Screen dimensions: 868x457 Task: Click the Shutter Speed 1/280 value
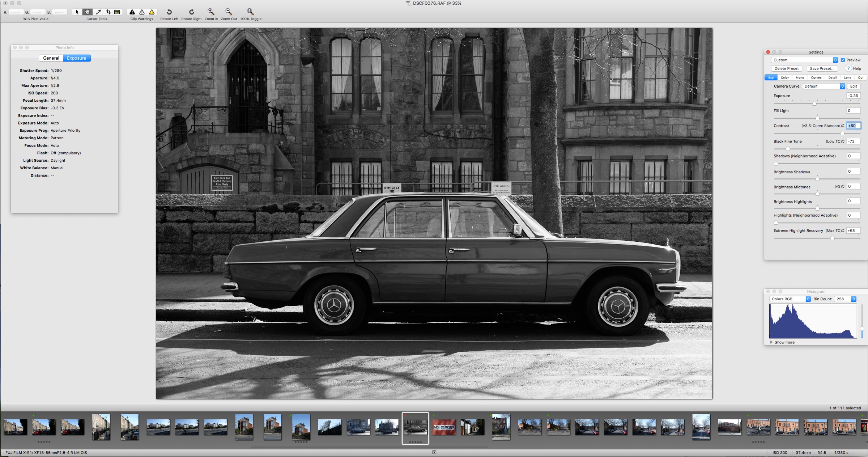click(x=56, y=71)
